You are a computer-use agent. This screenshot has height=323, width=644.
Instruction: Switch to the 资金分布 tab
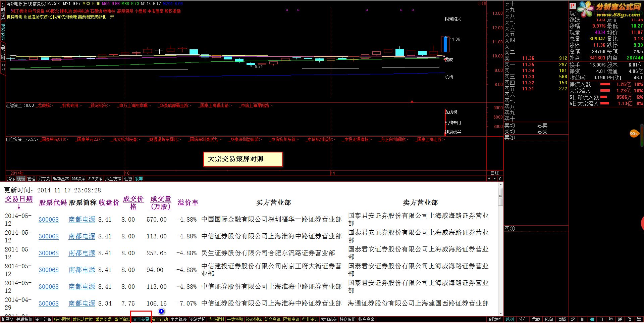point(43,319)
